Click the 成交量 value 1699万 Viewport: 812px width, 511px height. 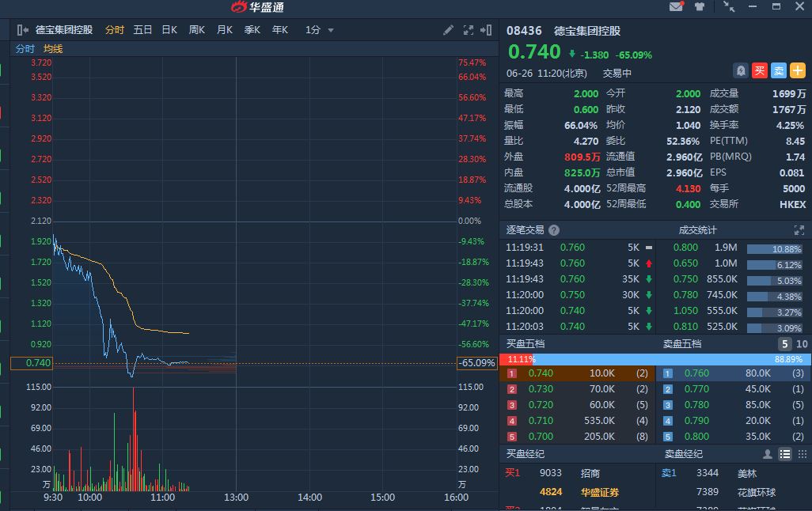click(x=789, y=93)
